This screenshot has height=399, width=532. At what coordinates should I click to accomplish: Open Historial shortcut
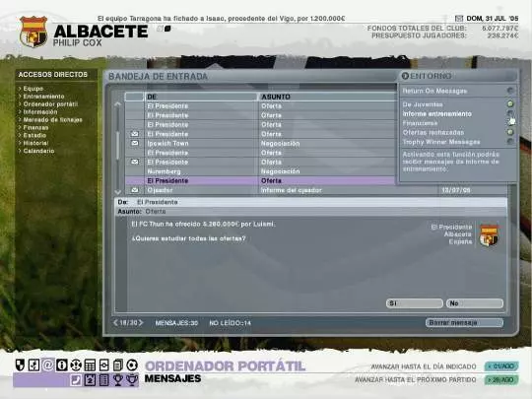(35, 143)
